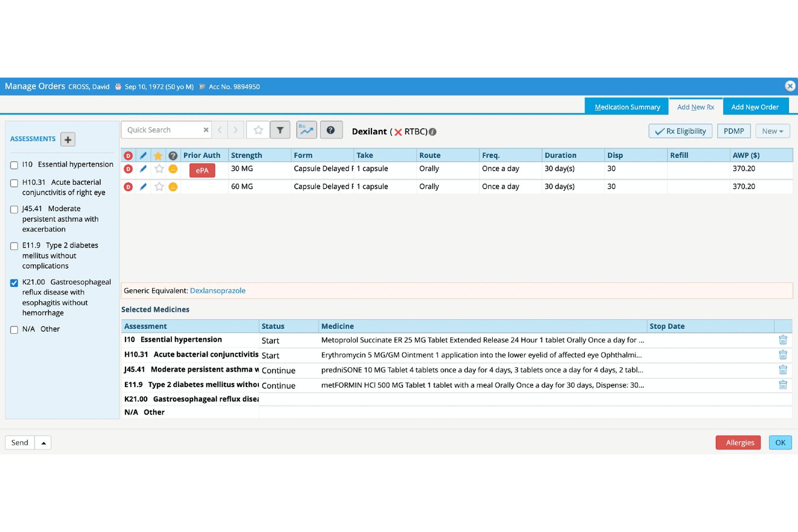Open the Dexlansoprazole generic equivalent link
Image resolution: width=798 pixels, height=532 pixels.
coord(218,291)
